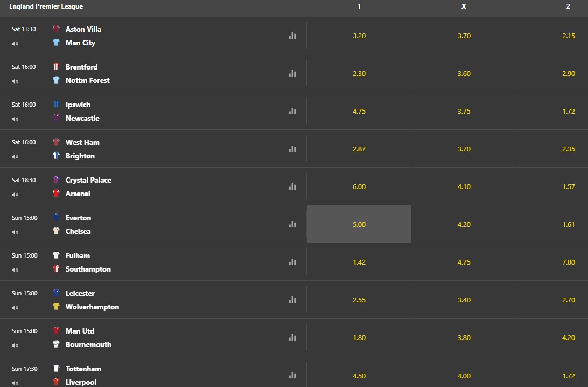This screenshot has width=588, height=387.
Task: Open statistics chart for Brentford vs Nottm Forest
Action: pyautogui.click(x=292, y=73)
